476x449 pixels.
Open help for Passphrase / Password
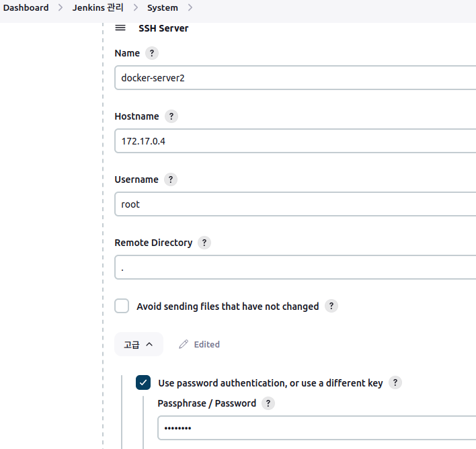pos(268,403)
